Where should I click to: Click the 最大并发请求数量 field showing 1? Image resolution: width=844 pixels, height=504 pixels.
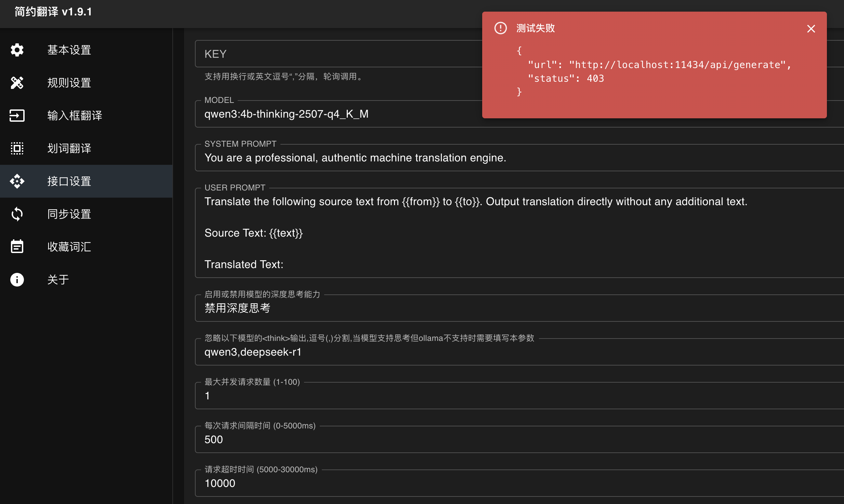pyautogui.click(x=519, y=396)
